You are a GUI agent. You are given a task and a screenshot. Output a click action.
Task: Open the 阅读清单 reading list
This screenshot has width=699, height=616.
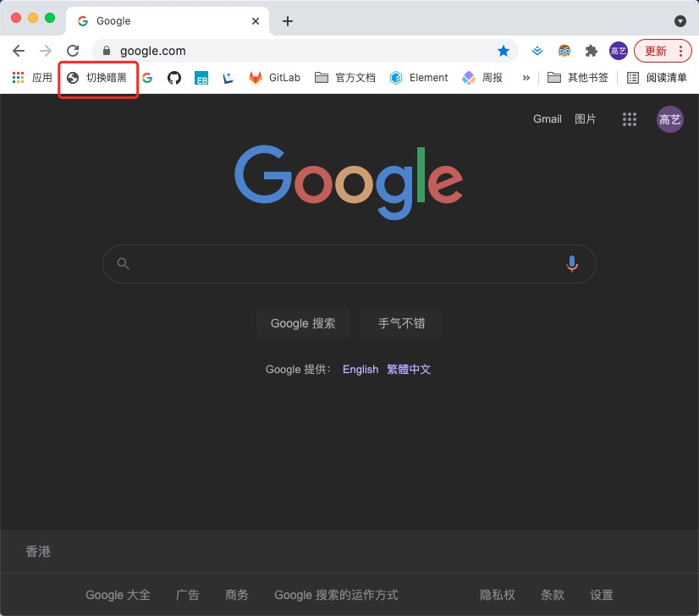click(657, 78)
